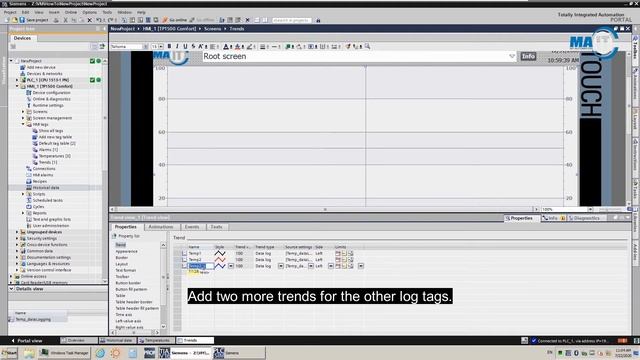Click first limits icon in Temp1 row
This screenshot has height=360, width=640.
[x=338, y=253]
